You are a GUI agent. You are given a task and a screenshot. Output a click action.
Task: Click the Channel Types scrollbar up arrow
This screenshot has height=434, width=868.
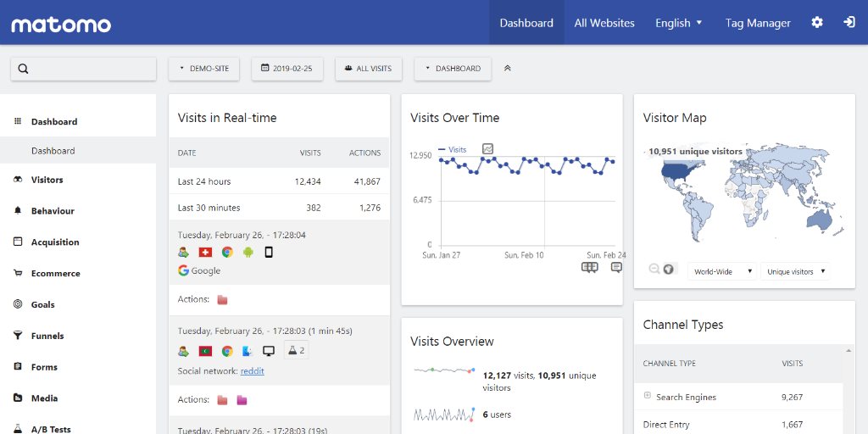pyautogui.click(x=849, y=350)
